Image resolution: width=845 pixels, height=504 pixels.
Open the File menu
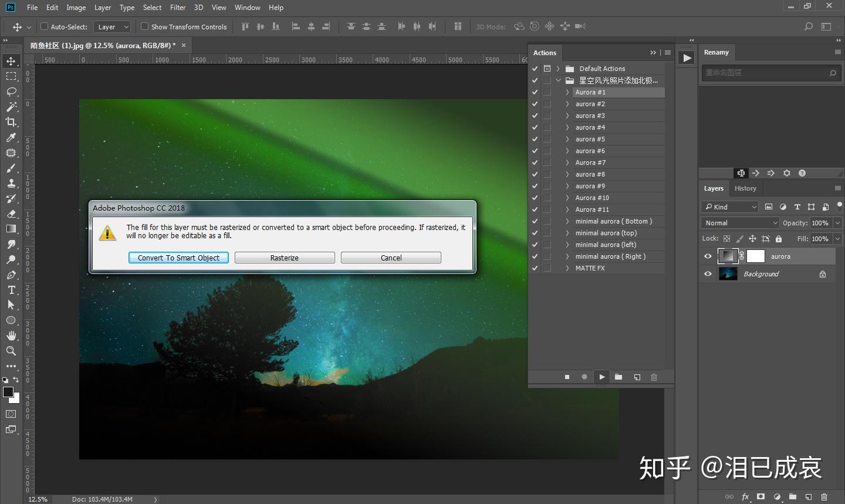click(x=32, y=8)
